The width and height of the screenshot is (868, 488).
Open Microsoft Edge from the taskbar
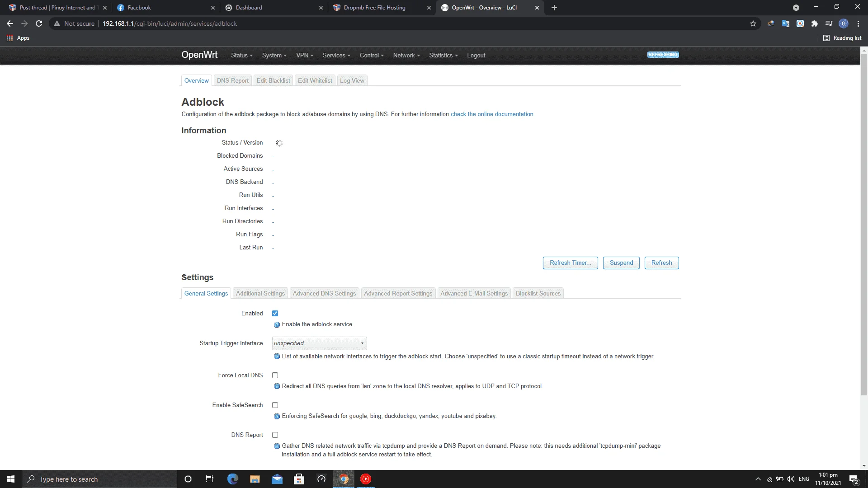pyautogui.click(x=233, y=479)
